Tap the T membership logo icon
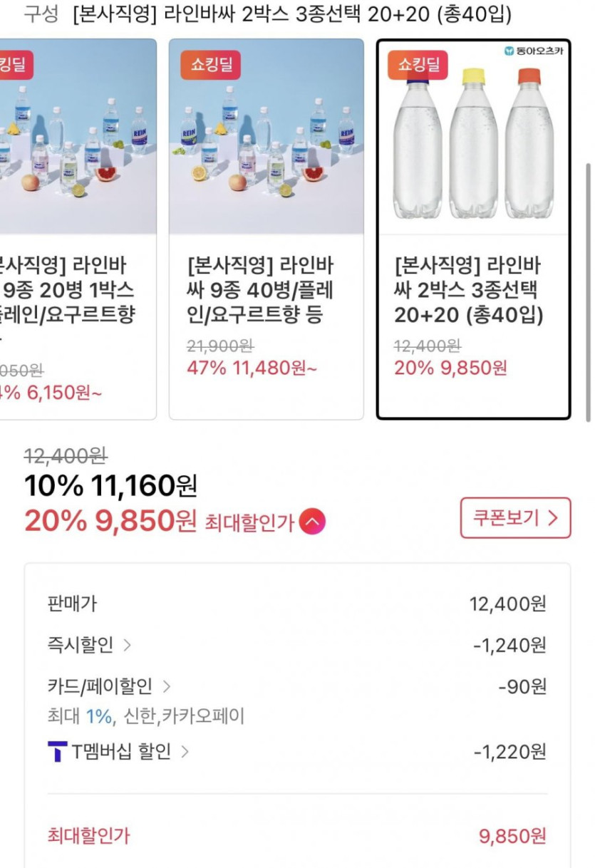595x868 pixels. click(58, 752)
